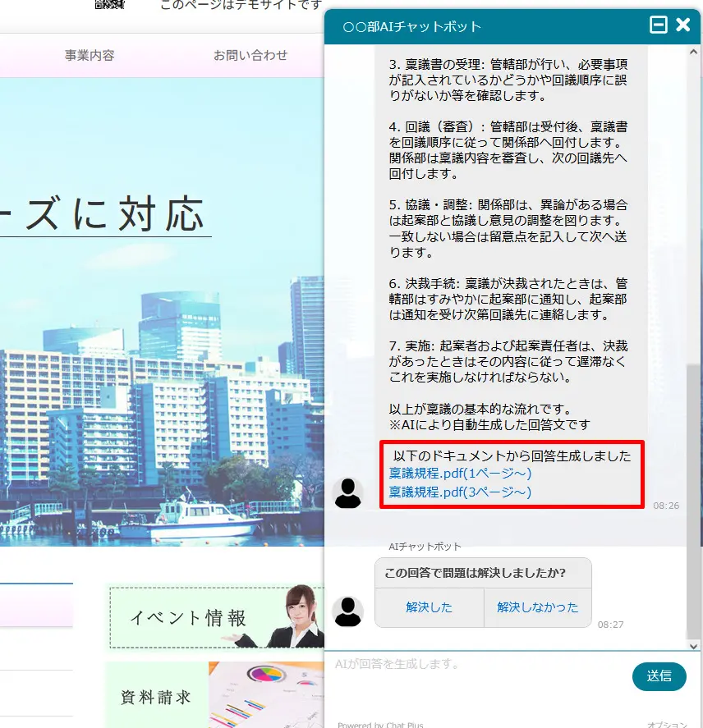Open 稟議規程.pdf(3ページ～) source link
Screen dimensions: 703x728
(x=460, y=492)
